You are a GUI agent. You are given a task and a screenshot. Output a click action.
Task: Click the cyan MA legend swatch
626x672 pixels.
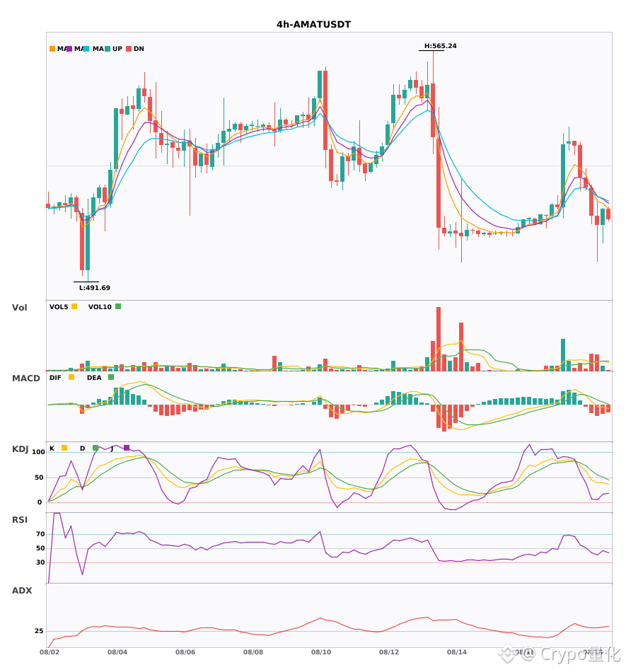86,49
